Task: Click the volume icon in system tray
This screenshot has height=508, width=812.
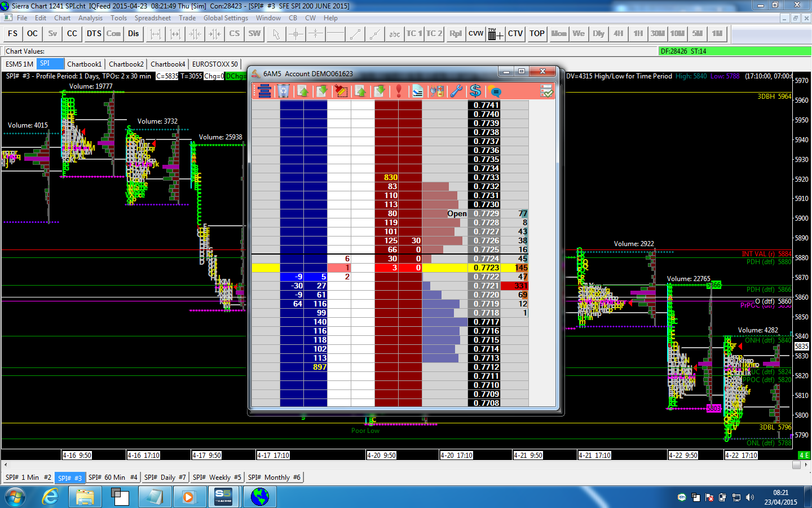Action: 750,497
